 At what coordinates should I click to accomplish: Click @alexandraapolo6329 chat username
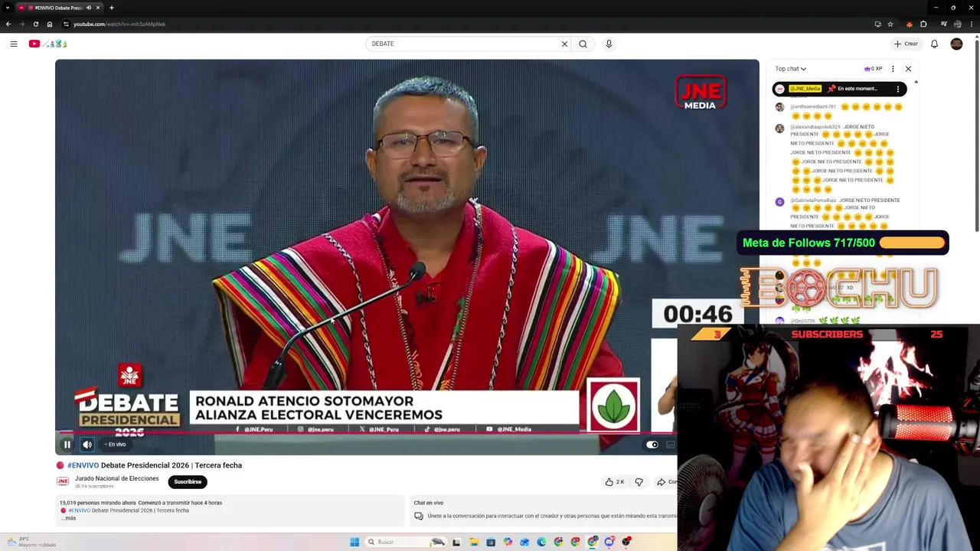coord(815,127)
